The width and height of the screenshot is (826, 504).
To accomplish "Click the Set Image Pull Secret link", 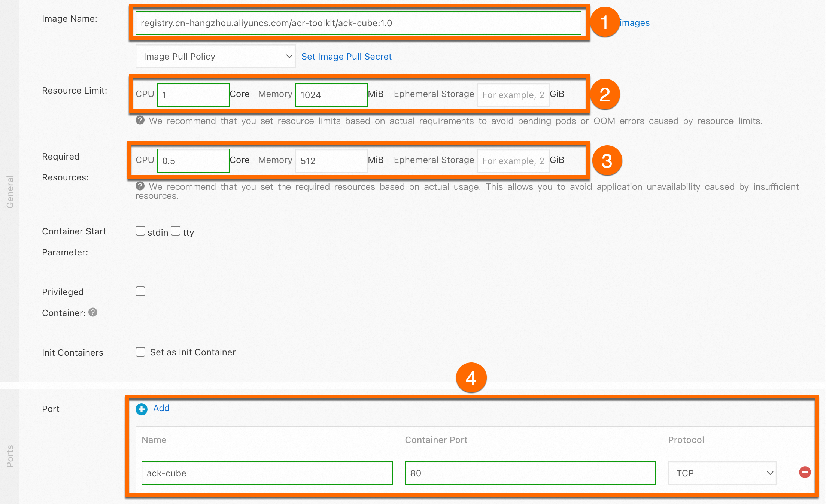I will point(346,57).
